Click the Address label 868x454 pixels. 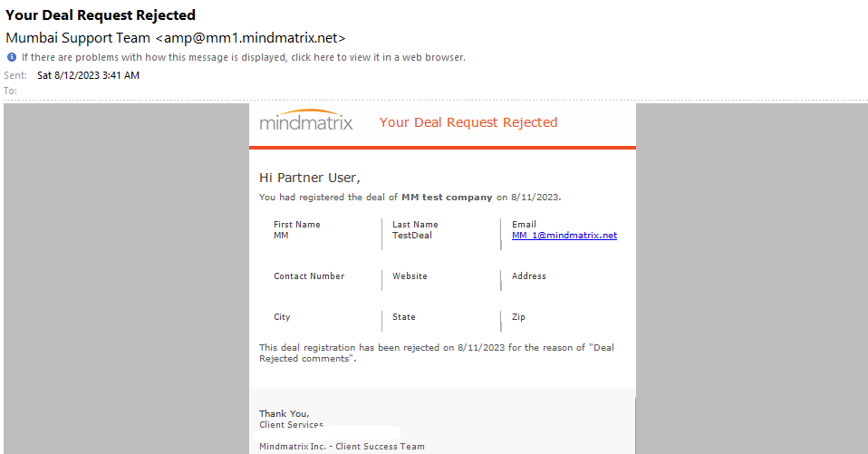point(528,275)
